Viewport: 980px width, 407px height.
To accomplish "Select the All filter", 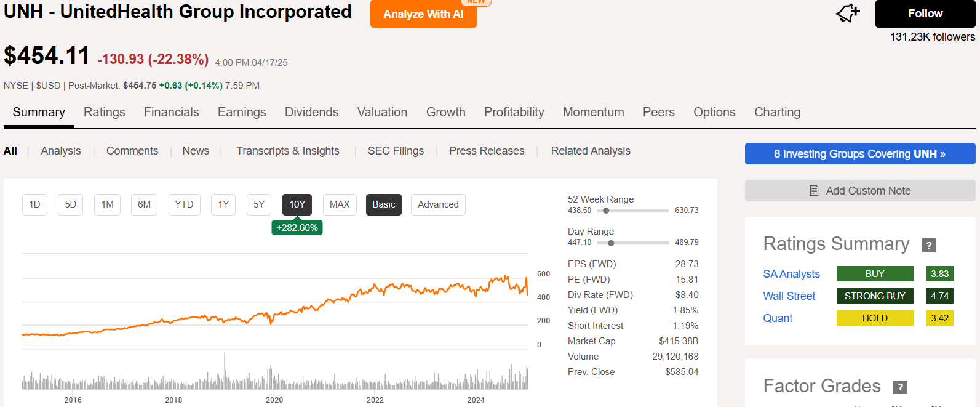I will [10, 151].
